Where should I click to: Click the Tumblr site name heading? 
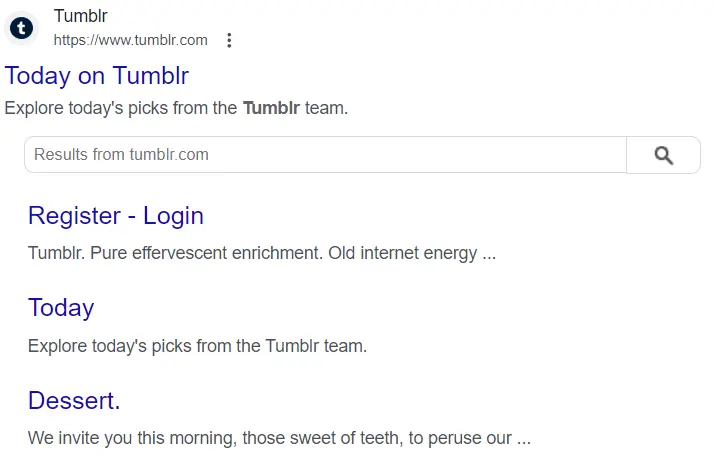coord(81,16)
